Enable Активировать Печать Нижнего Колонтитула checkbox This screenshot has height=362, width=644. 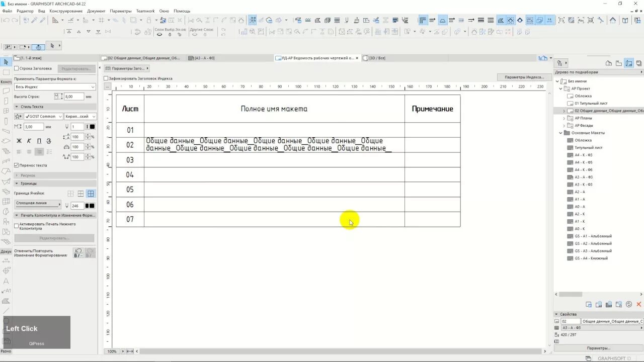pyautogui.click(x=17, y=226)
